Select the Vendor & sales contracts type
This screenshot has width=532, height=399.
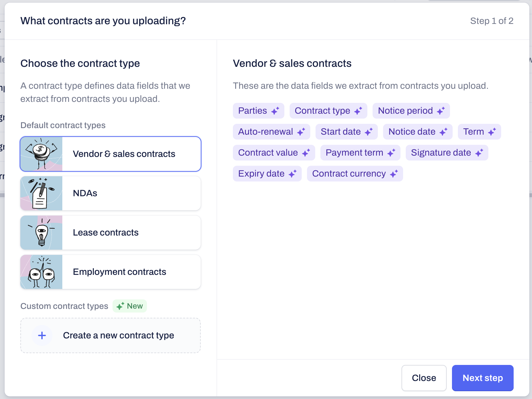pos(124,154)
